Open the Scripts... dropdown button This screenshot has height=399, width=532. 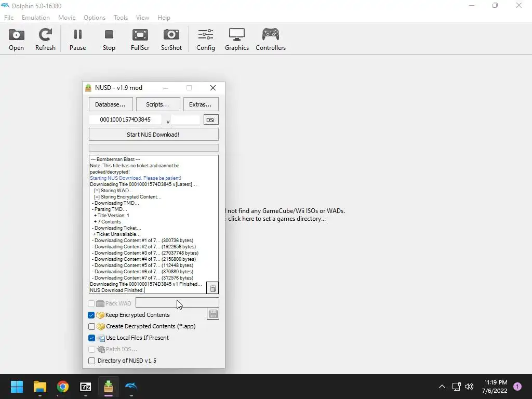click(158, 104)
